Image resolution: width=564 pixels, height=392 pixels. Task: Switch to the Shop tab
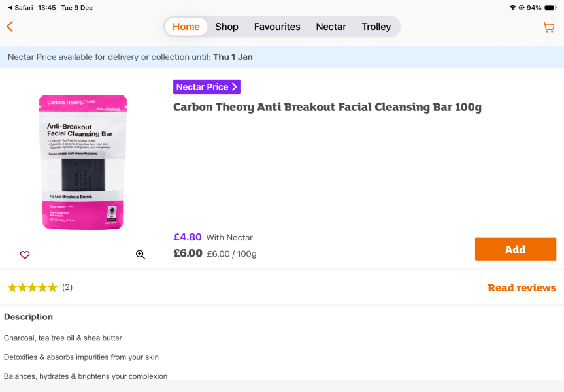(227, 27)
